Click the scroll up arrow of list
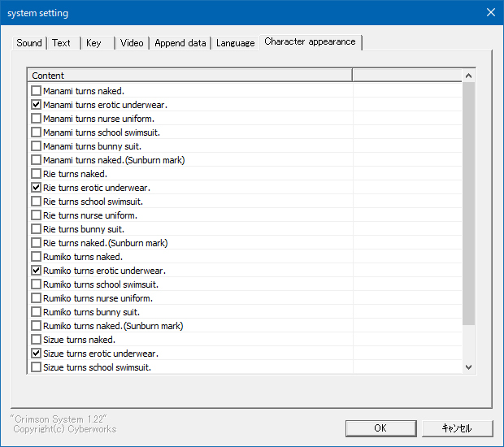504x447 pixels. click(x=469, y=76)
